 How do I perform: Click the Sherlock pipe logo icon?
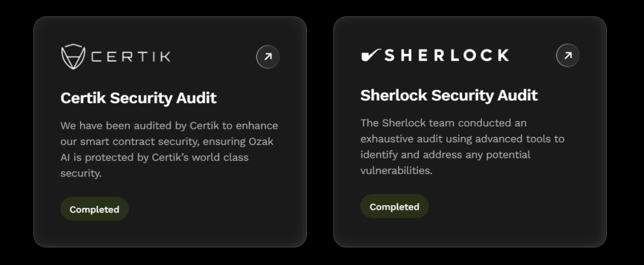pos(369,55)
